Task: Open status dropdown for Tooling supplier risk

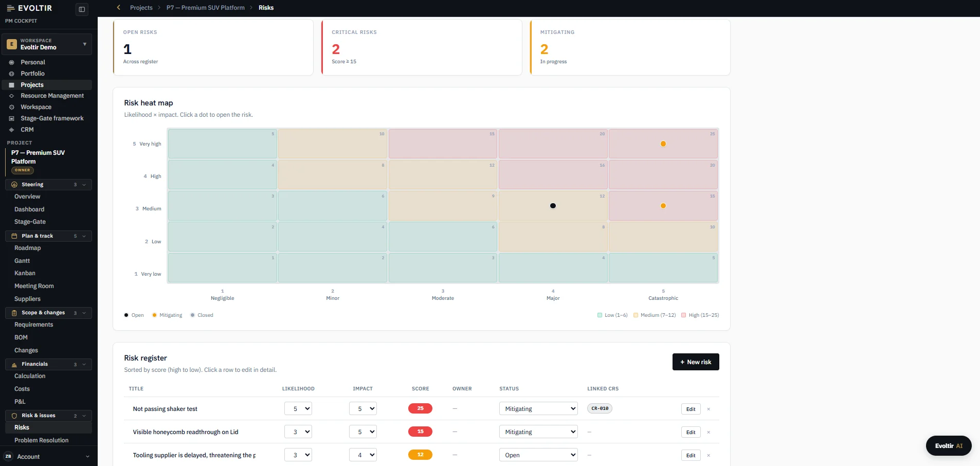Action: coord(538,455)
